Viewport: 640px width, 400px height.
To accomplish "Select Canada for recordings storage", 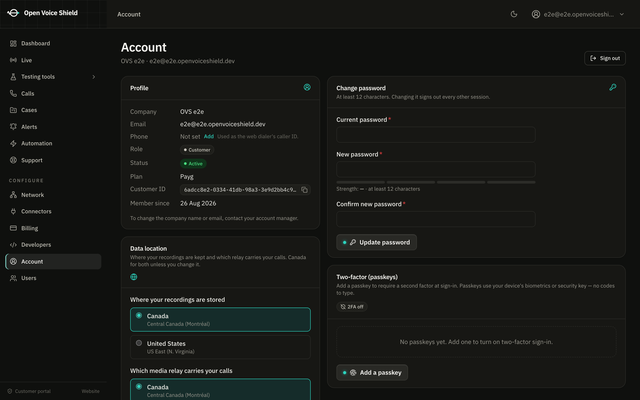I will (x=220, y=320).
